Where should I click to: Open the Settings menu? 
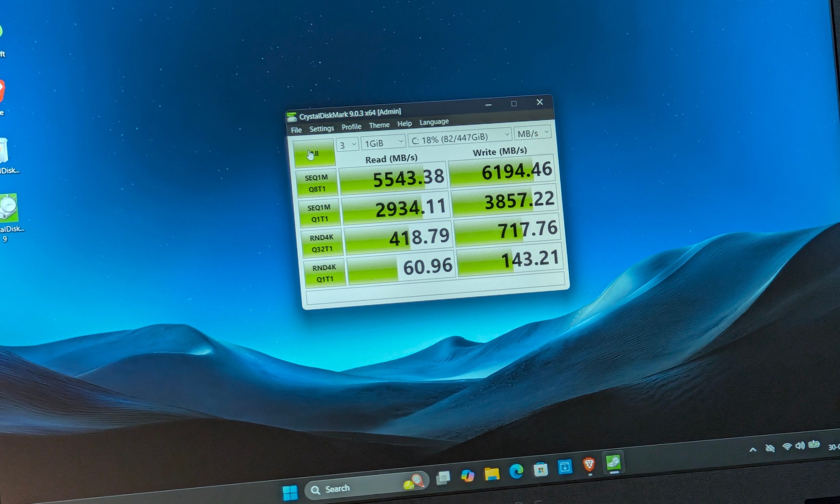(x=322, y=128)
